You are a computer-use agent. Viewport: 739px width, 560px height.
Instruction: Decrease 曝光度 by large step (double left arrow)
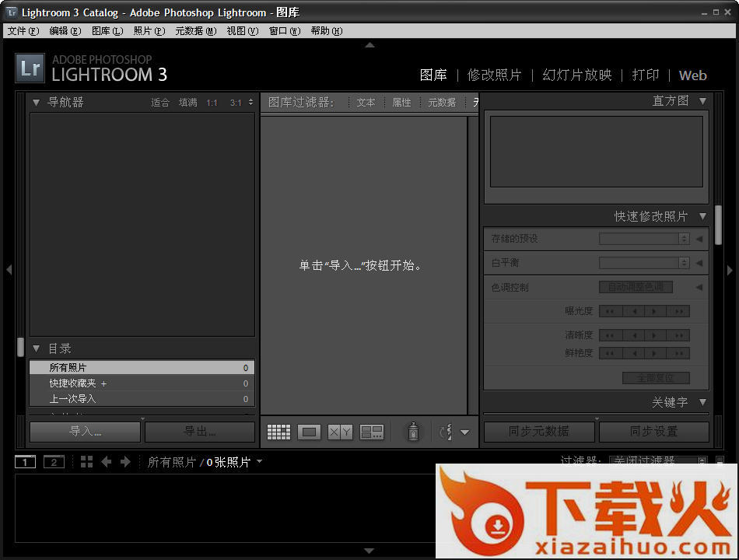(x=611, y=311)
